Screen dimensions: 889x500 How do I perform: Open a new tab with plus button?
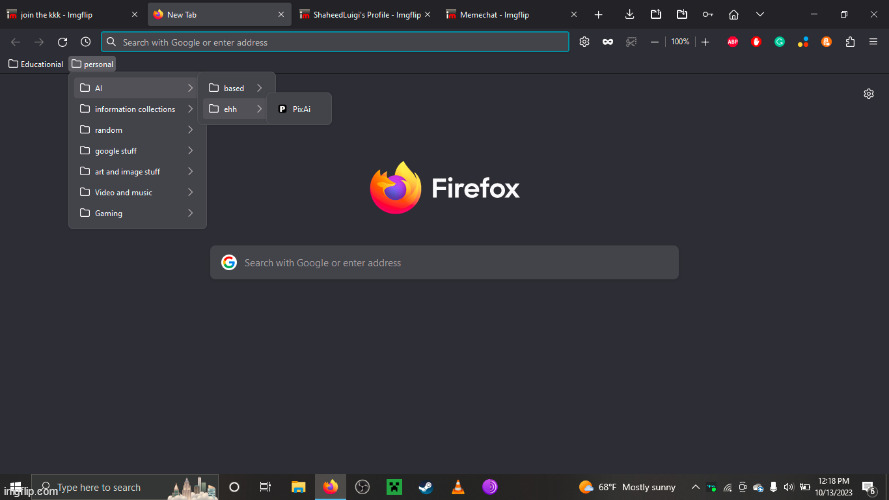tap(599, 15)
